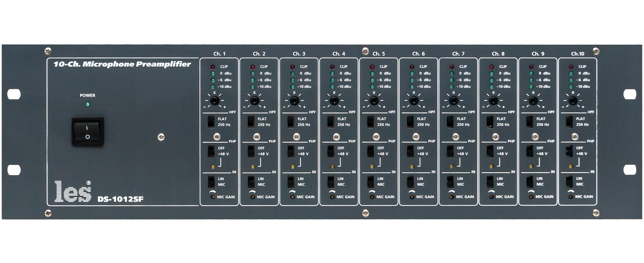
Task: Toggle the Ch. 6 phantom power +48 V switch
Action: pos(411,151)
